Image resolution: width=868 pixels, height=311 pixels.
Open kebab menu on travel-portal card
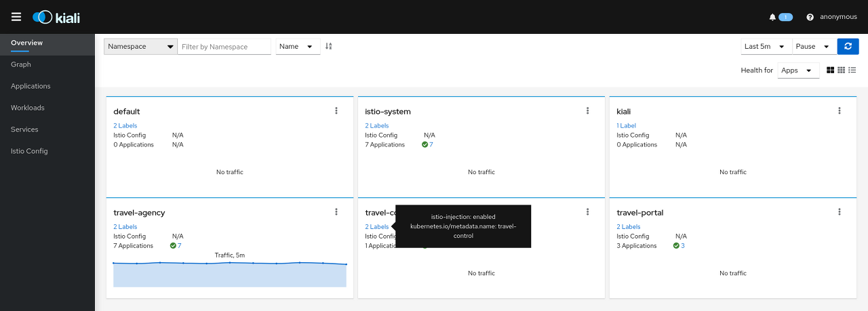click(x=840, y=211)
